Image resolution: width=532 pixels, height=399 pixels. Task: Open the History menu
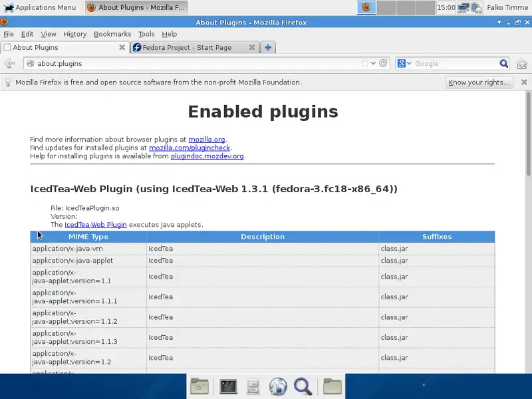click(75, 34)
